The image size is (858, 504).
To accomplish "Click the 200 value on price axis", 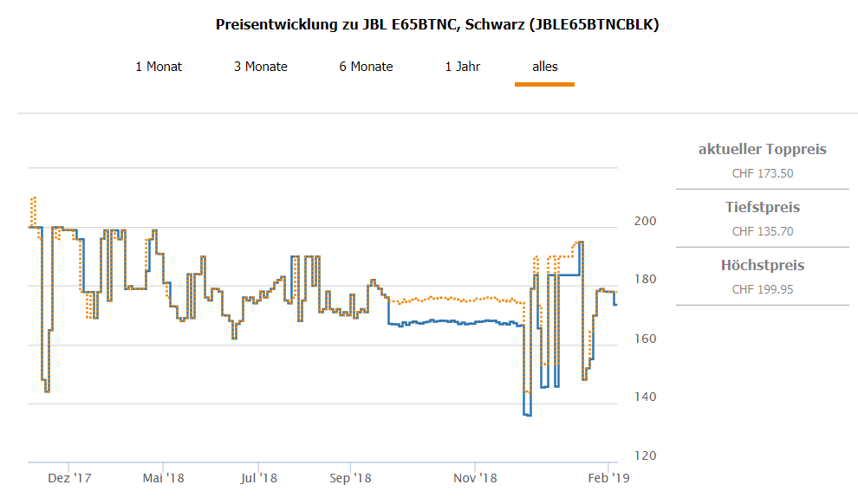I will [x=646, y=222].
